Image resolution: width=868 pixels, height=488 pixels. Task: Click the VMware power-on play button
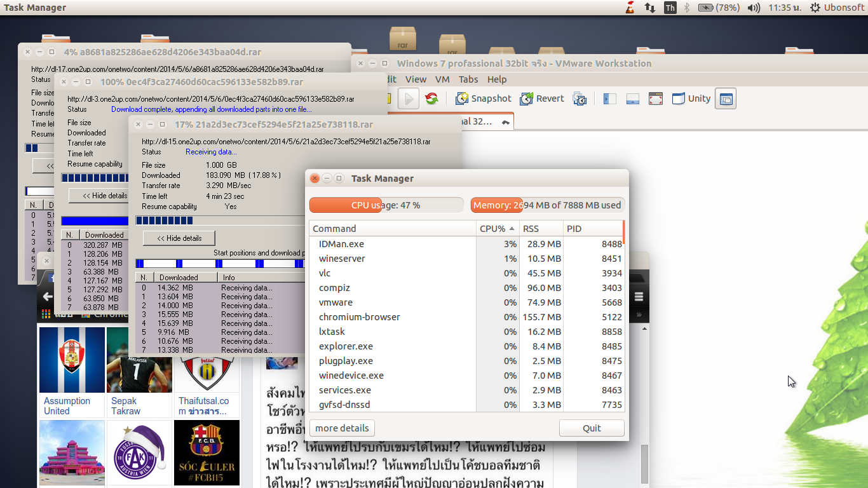409,98
